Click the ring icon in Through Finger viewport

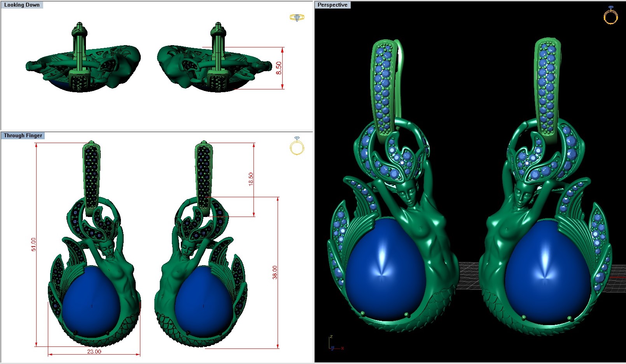pyautogui.click(x=297, y=146)
